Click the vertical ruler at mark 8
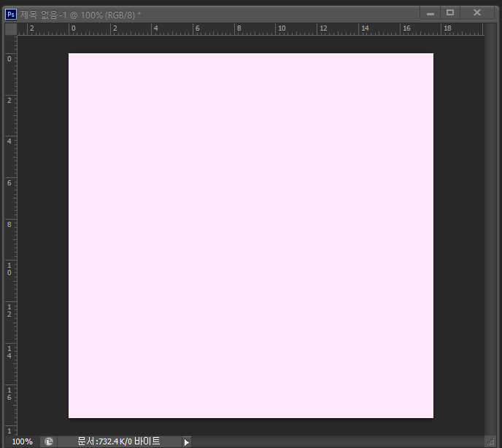The height and width of the screenshot is (448, 502). [9, 225]
